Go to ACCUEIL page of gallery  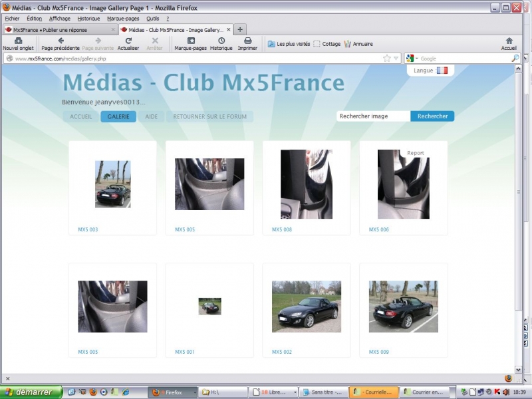tap(80, 117)
